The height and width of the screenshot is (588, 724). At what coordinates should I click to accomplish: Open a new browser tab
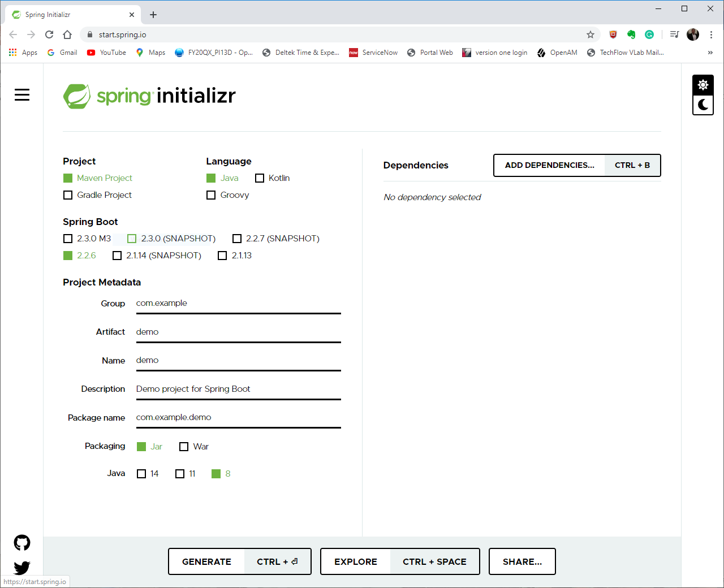click(153, 15)
